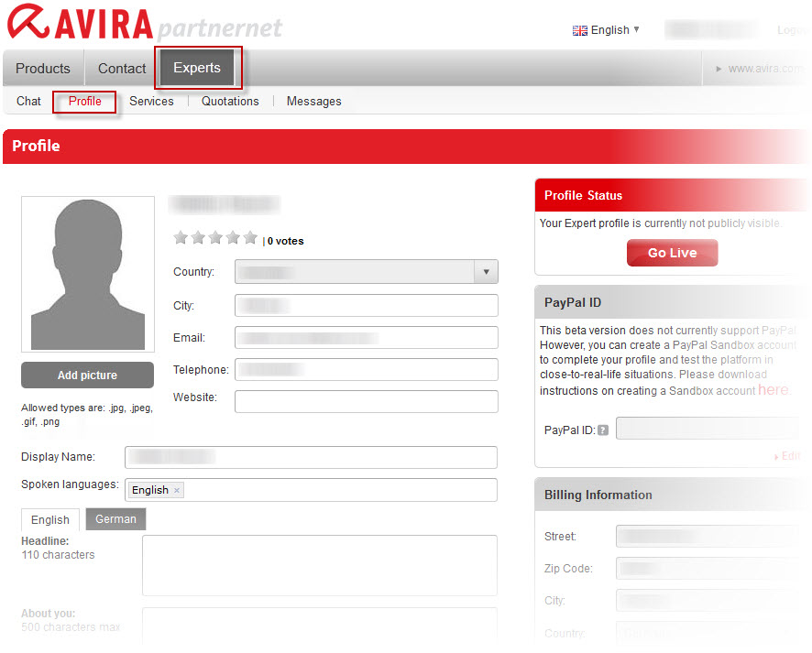Open the Contact menu tab
This screenshot has height=653, width=812.
[x=122, y=69]
